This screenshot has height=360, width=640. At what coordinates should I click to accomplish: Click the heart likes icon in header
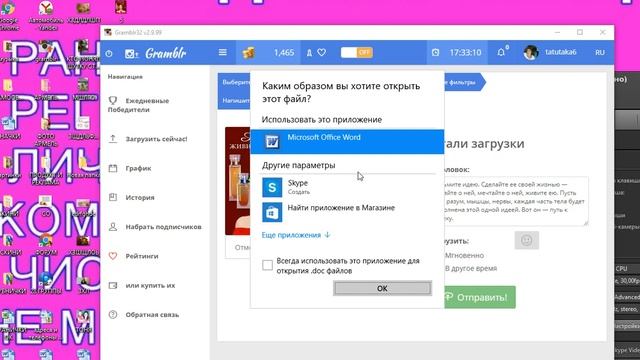click(x=322, y=52)
